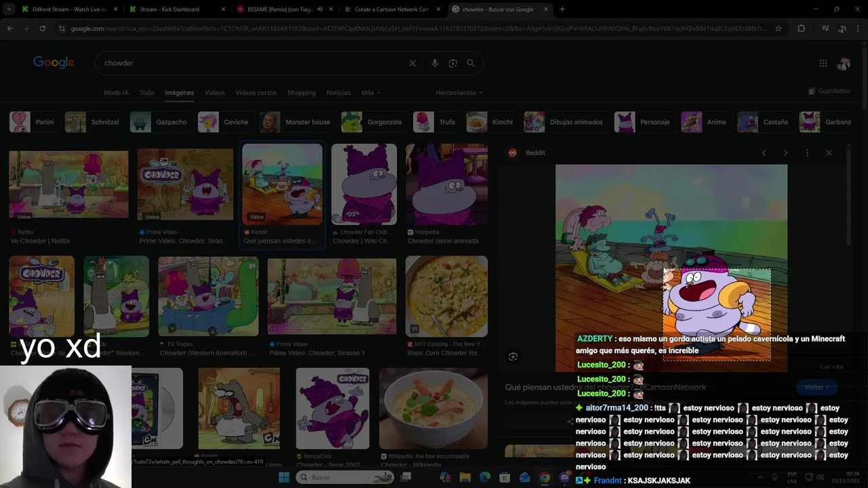The height and width of the screenshot is (488, 868).
Task: Go back in Chrome
Action: pyautogui.click(x=9, y=28)
